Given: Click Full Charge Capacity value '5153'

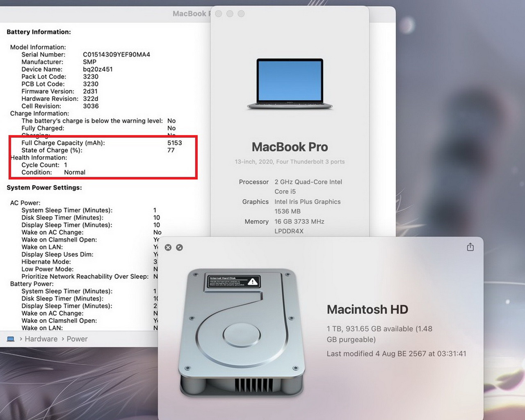Looking at the screenshot, I should pos(174,143).
